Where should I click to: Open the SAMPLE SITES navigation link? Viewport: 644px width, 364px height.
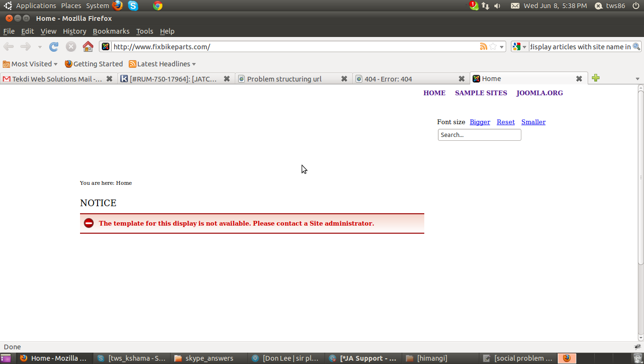click(481, 93)
